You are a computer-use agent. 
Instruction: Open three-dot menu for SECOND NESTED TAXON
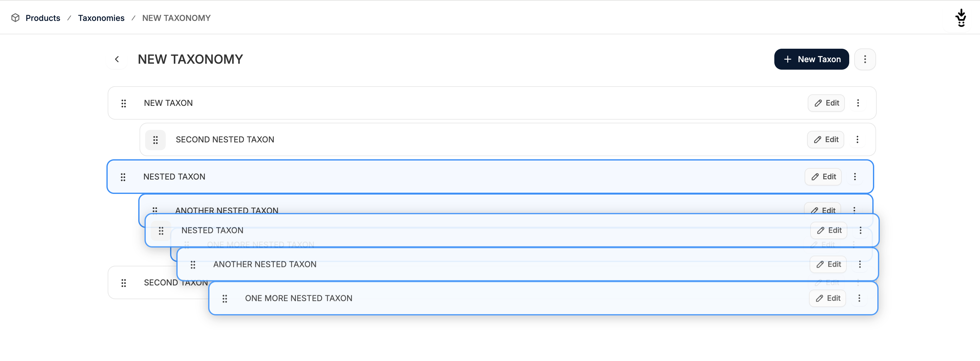pos(857,140)
